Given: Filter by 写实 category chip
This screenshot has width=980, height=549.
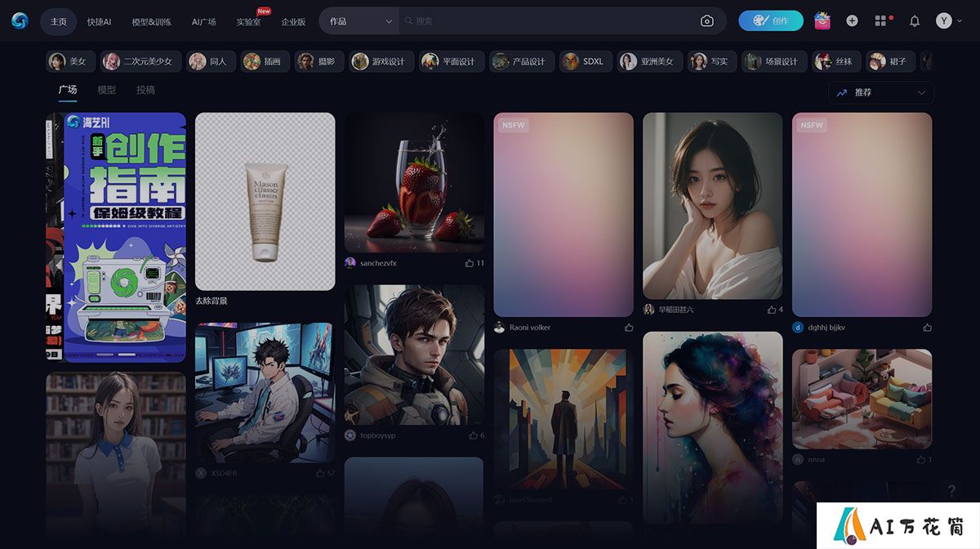Looking at the screenshot, I should pos(711,61).
